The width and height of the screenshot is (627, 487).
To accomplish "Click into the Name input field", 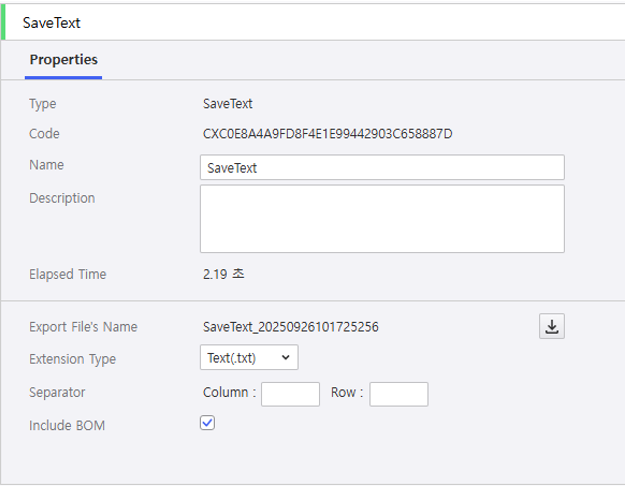I will [382, 167].
